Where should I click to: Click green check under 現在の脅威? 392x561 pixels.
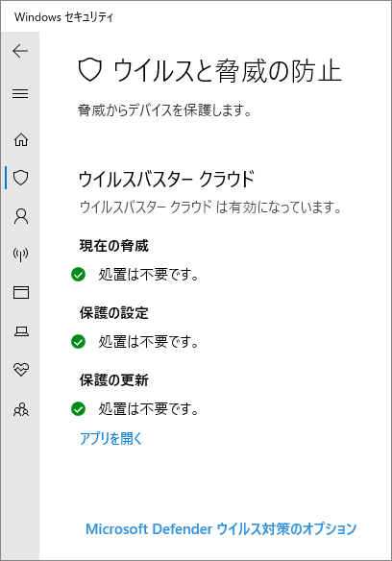point(78,275)
